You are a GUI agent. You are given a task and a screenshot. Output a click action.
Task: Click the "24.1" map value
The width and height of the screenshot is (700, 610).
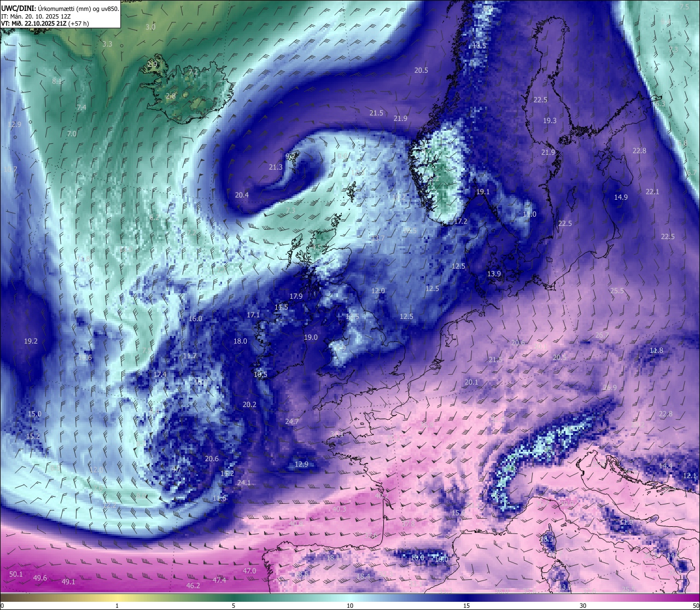point(244,483)
